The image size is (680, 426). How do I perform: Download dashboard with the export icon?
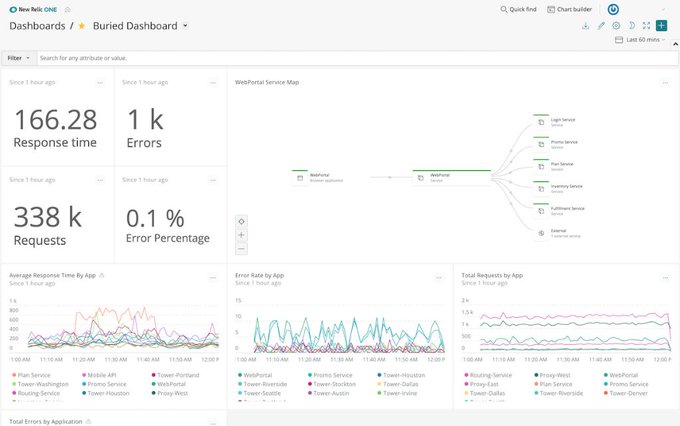tap(585, 26)
